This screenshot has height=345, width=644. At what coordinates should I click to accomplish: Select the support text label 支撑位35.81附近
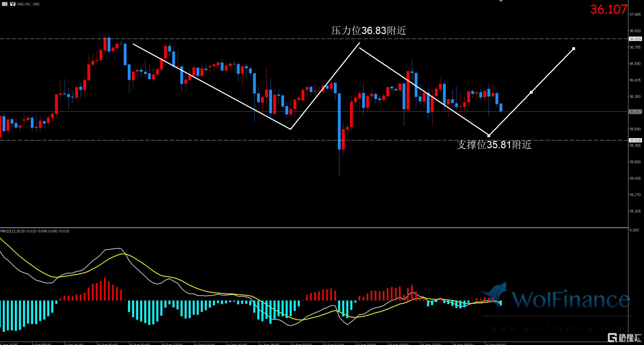(494, 145)
